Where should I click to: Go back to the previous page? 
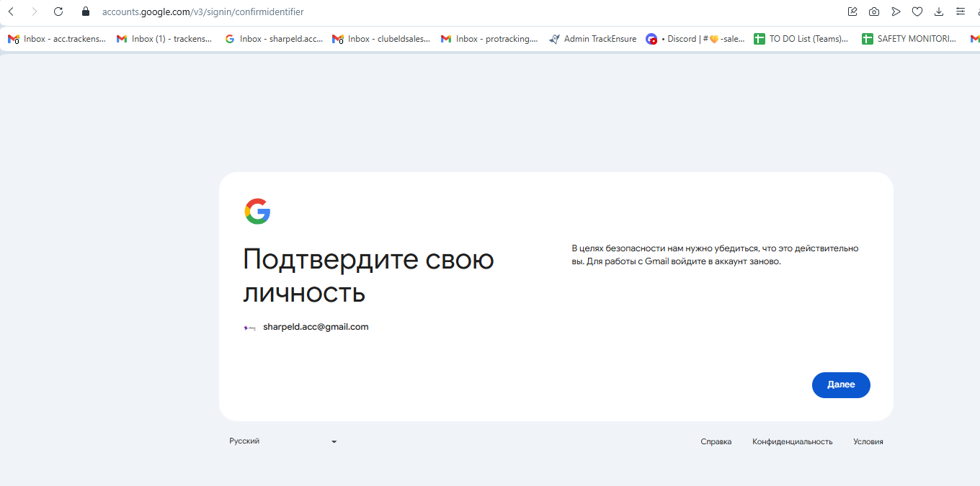11,12
